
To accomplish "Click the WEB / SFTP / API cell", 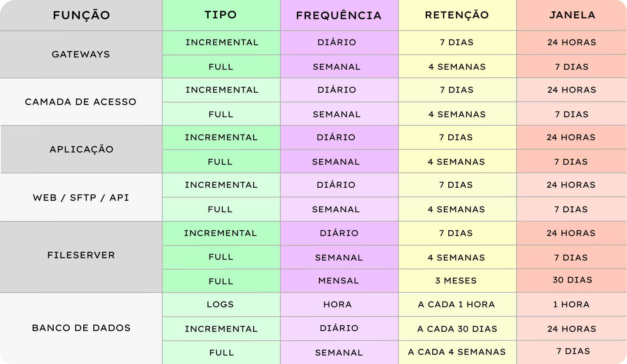I will [81, 198].
